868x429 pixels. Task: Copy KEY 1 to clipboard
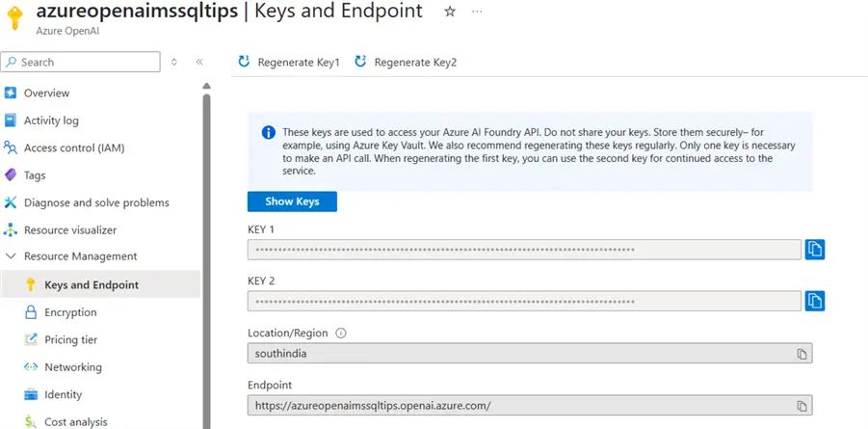tap(815, 250)
